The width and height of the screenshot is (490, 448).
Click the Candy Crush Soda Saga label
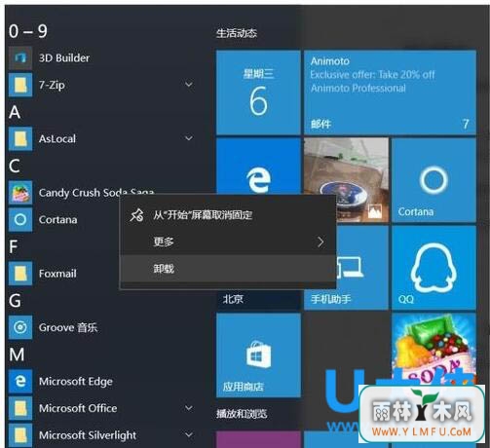click(x=96, y=193)
